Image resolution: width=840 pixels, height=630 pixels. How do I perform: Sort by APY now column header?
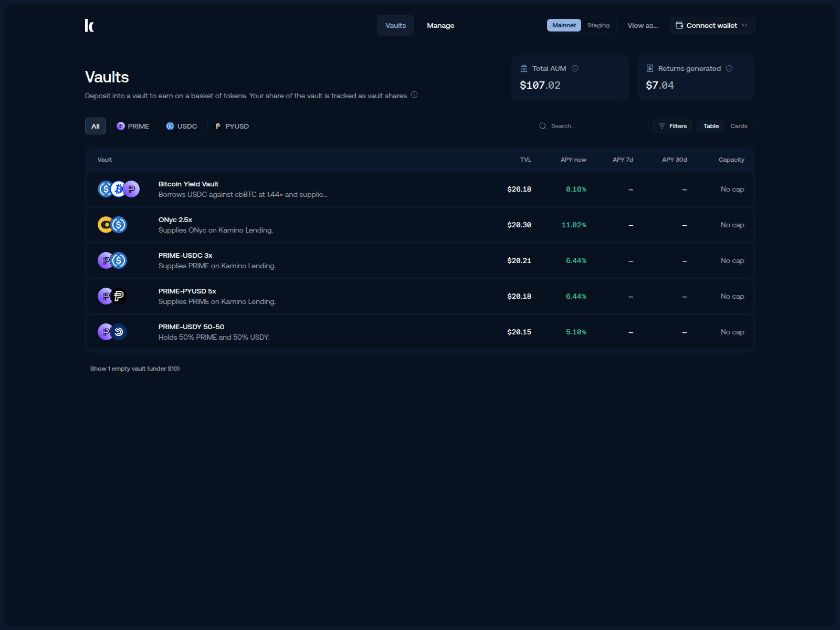pyautogui.click(x=573, y=160)
